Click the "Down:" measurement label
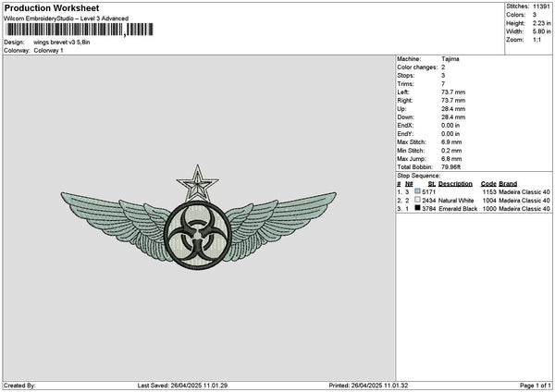The width and height of the screenshot is (555, 392). pyautogui.click(x=405, y=117)
